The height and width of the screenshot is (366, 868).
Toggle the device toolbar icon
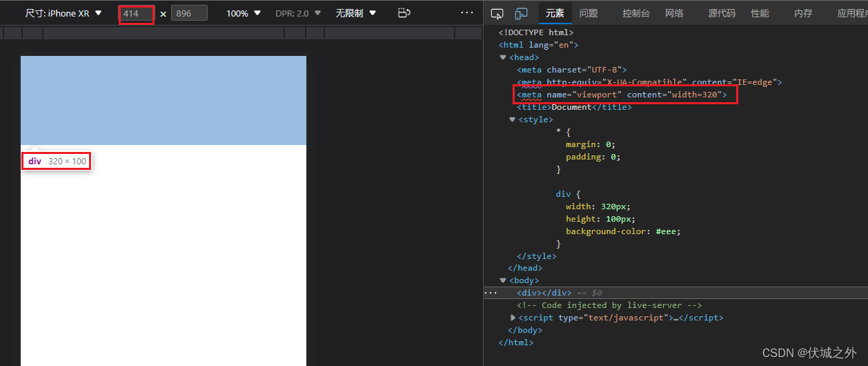522,13
